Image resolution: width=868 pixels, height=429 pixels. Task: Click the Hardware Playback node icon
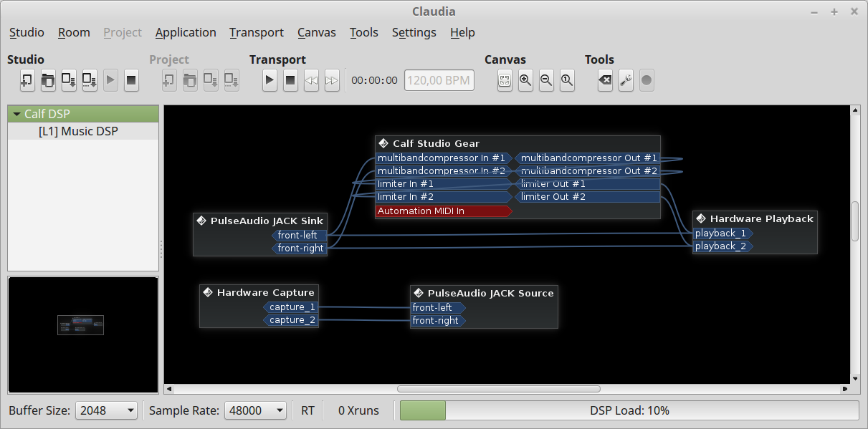pyautogui.click(x=701, y=218)
